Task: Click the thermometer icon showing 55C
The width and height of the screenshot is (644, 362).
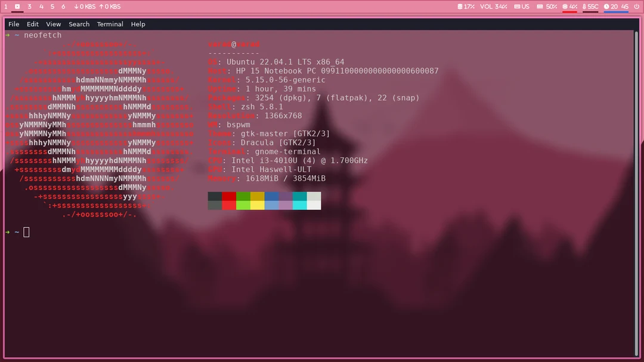Action: [x=584, y=7]
